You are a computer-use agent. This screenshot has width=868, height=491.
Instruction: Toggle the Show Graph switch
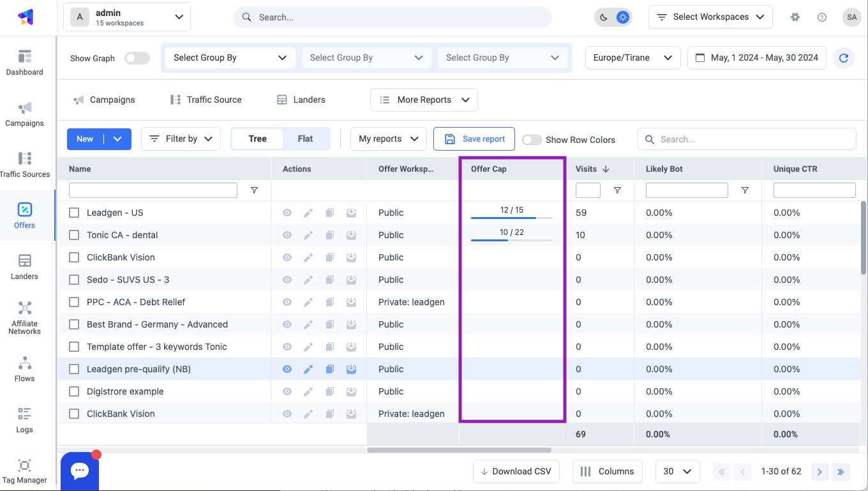[137, 58]
